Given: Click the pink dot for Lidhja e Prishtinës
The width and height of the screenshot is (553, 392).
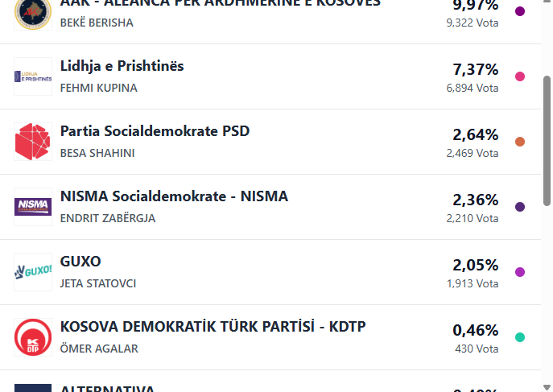Looking at the screenshot, I should coord(520,76).
